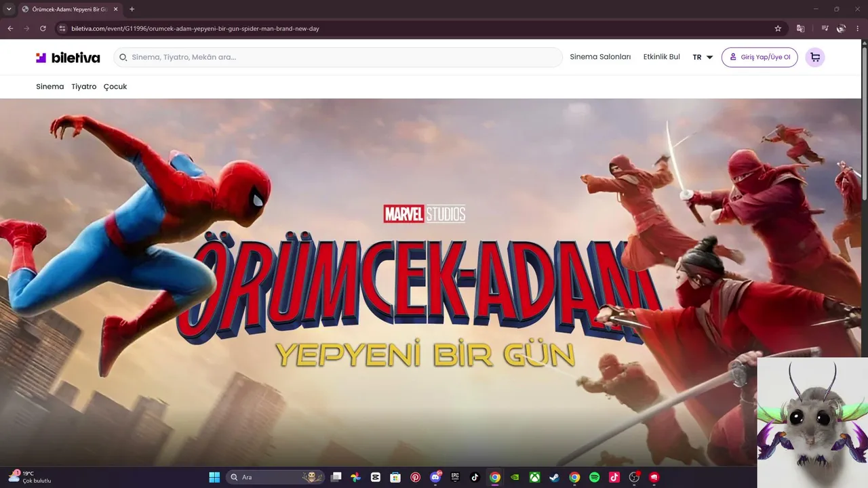Click the biletiva logo
This screenshot has height=488, width=868.
click(68, 58)
